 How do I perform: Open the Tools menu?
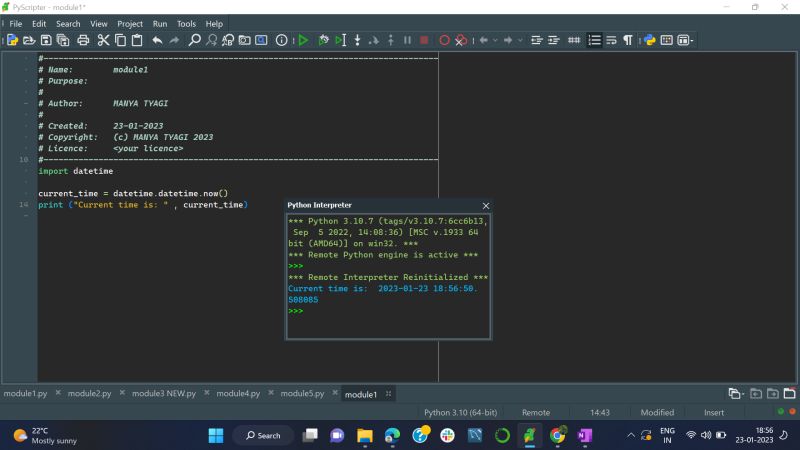[x=186, y=24]
